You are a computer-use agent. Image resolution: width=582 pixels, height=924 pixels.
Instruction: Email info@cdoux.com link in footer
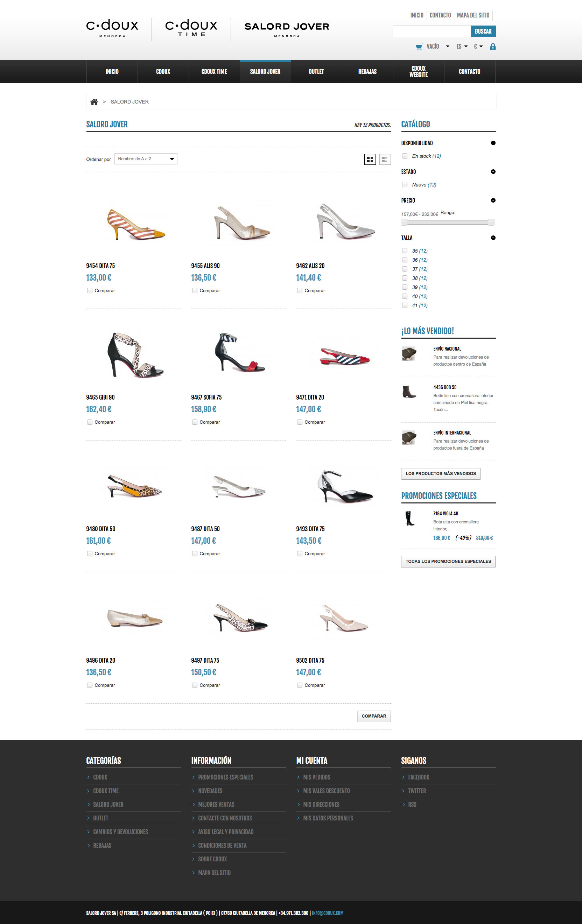(328, 913)
